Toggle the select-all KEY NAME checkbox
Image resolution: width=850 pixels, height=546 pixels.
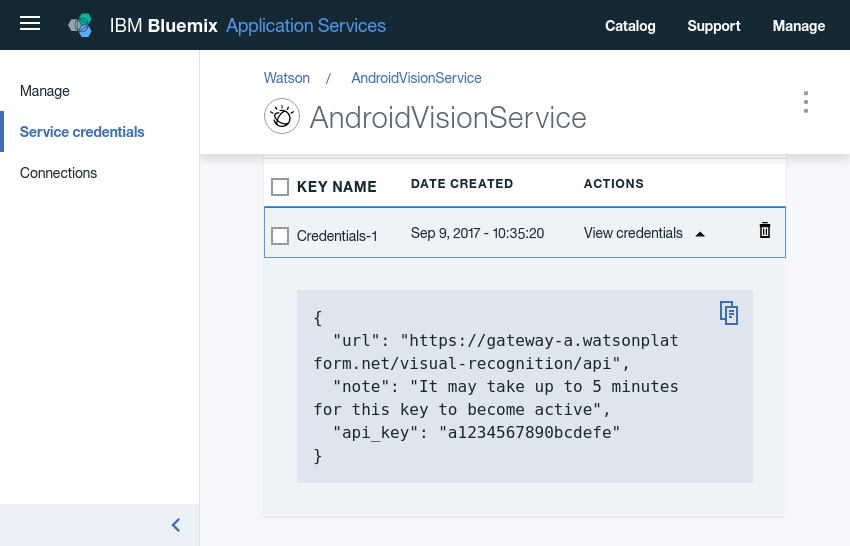[x=280, y=187]
